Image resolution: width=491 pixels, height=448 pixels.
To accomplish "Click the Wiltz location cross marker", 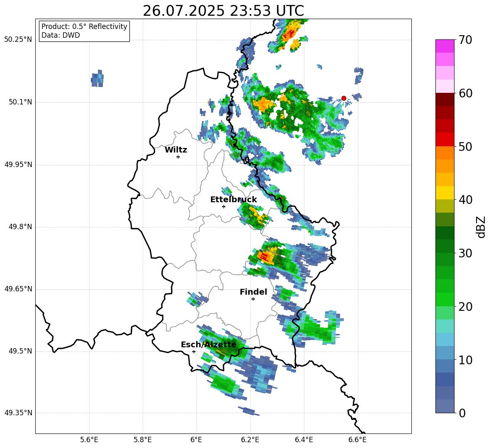I will [178, 157].
